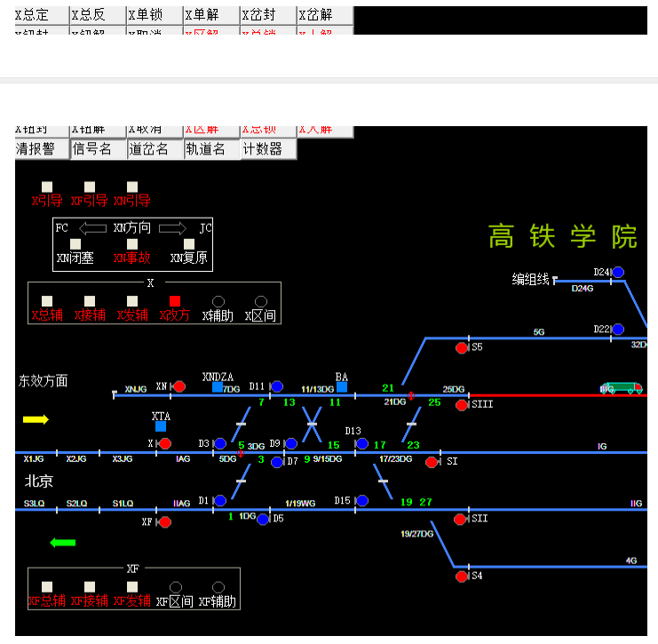Click the X岔封 toolbar button
The width and height of the screenshot is (658, 644).
tap(267, 15)
